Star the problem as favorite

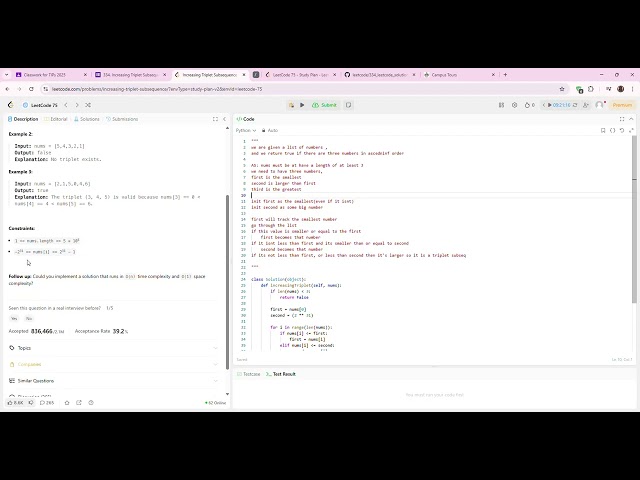coord(67,402)
